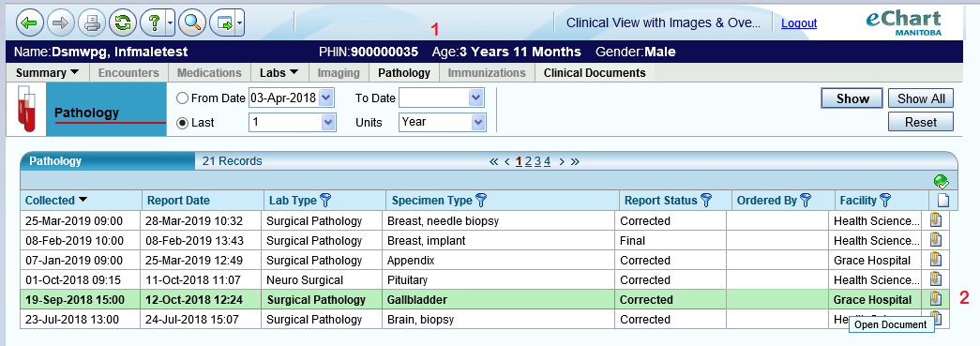Select the Imaging tab
Image resolution: width=980 pixels, height=346 pixels.
[x=339, y=72]
